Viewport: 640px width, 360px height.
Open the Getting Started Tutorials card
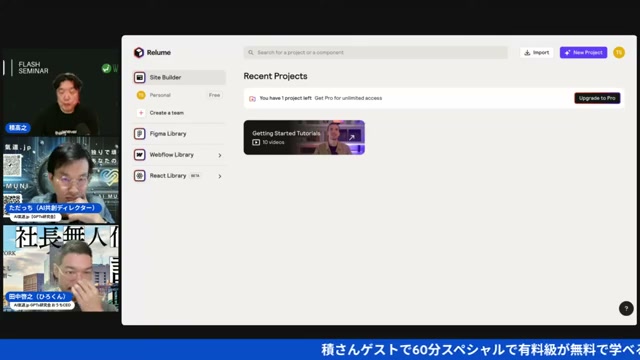304,137
